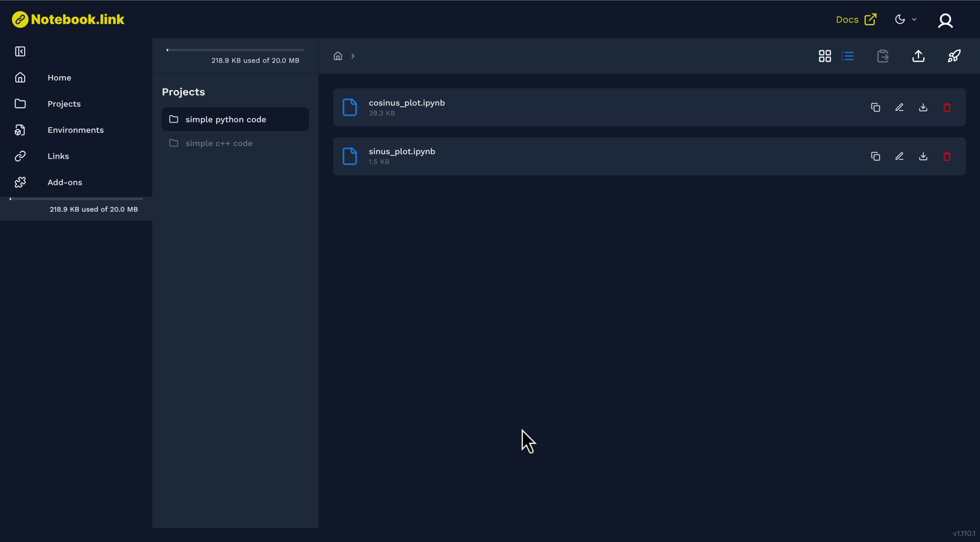This screenshot has height=542, width=980.
Task: Toggle the dark mode moon icon
Action: (x=900, y=19)
